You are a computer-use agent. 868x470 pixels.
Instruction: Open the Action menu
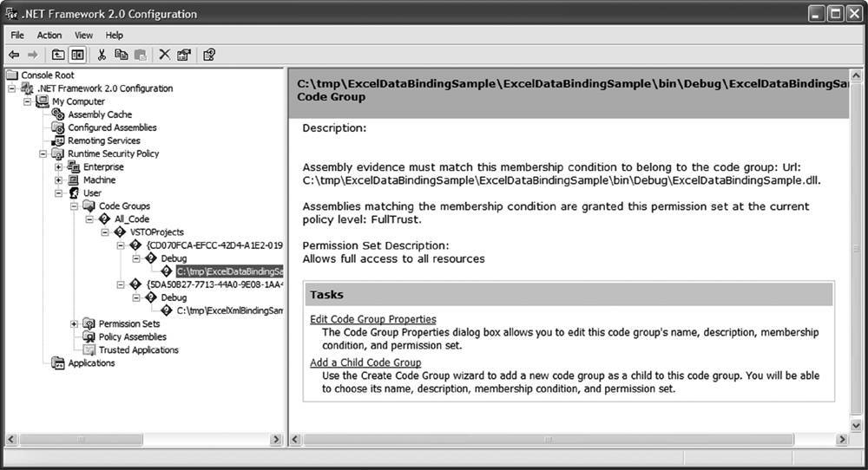tap(49, 36)
